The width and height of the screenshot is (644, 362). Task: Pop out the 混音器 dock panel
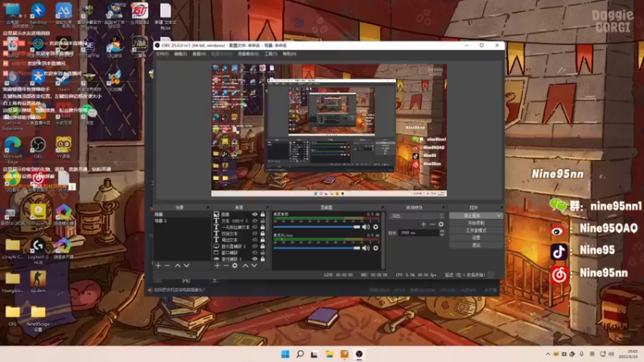tap(382, 208)
